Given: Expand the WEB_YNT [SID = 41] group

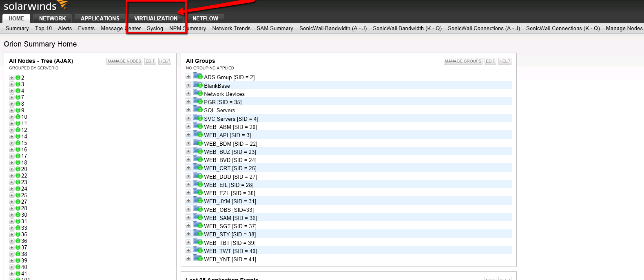Looking at the screenshot, I should [x=188, y=258].
